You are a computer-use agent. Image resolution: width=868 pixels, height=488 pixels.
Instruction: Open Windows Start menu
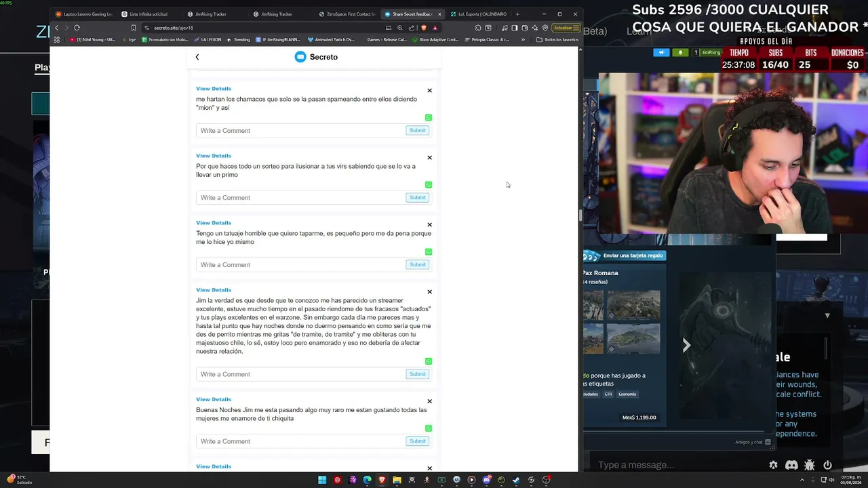(322, 480)
